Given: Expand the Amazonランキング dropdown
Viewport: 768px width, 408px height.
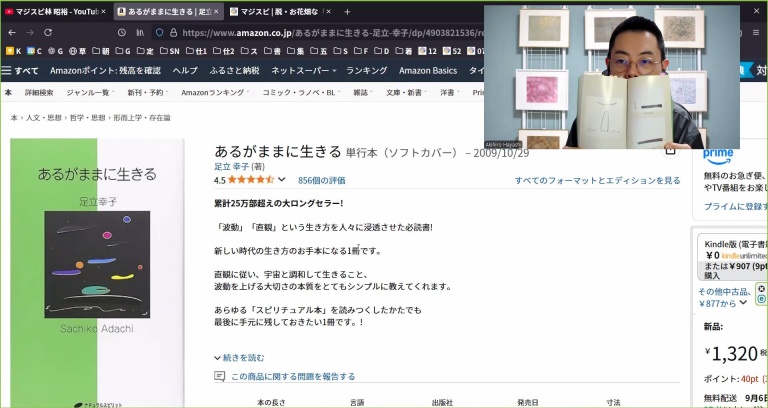Looking at the screenshot, I should [x=215, y=92].
